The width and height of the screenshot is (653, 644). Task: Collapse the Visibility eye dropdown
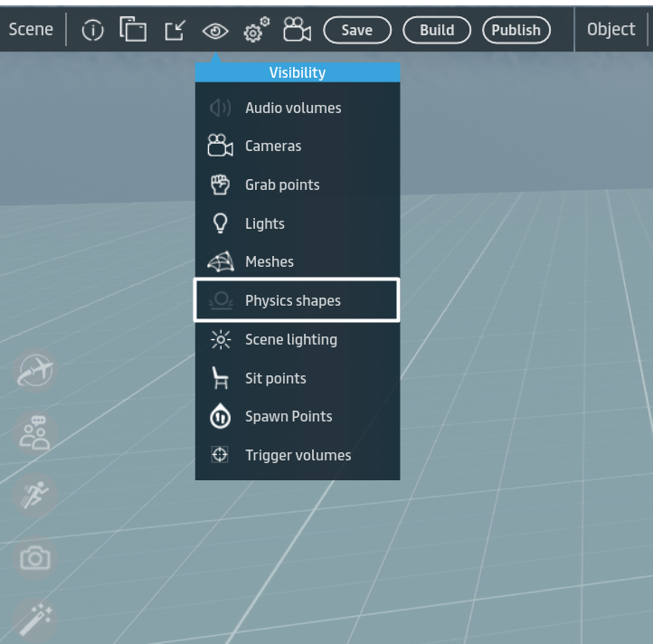pyautogui.click(x=215, y=31)
